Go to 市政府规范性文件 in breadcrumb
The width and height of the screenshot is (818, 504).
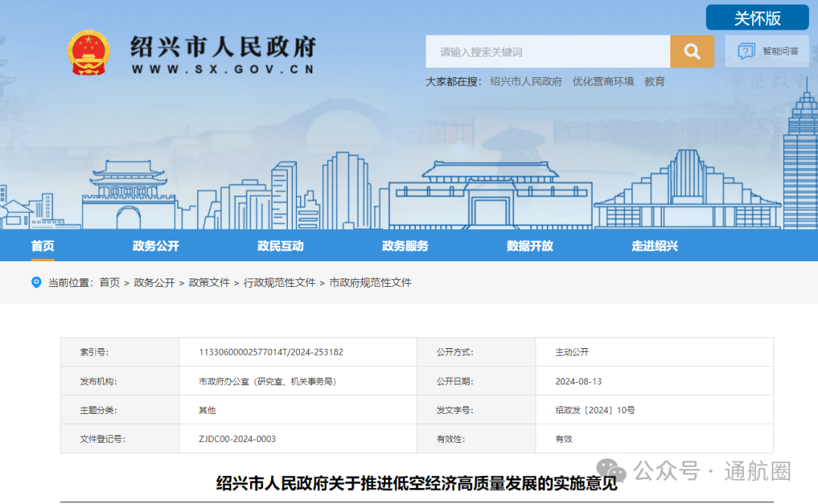(x=370, y=282)
